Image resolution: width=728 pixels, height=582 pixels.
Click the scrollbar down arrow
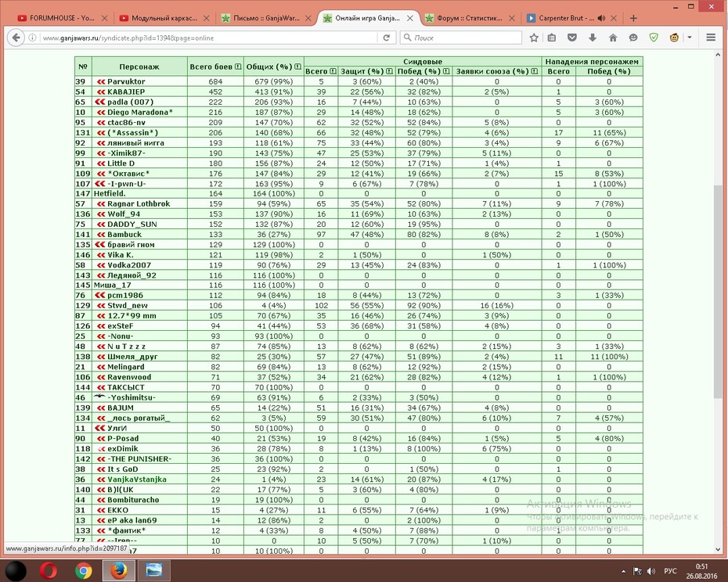coord(719,549)
